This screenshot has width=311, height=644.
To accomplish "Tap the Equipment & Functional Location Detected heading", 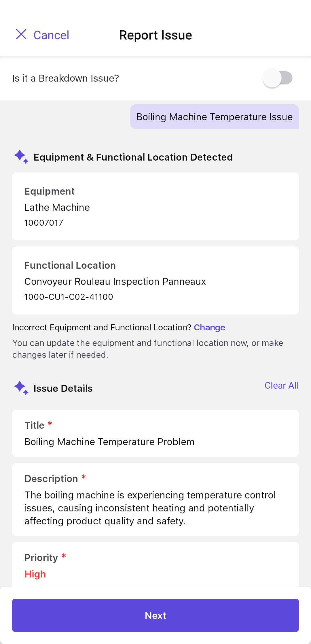I will point(133,157).
